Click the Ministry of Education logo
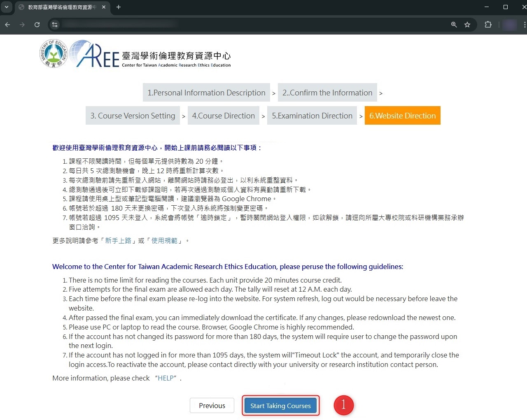The width and height of the screenshot is (527, 420). click(54, 53)
